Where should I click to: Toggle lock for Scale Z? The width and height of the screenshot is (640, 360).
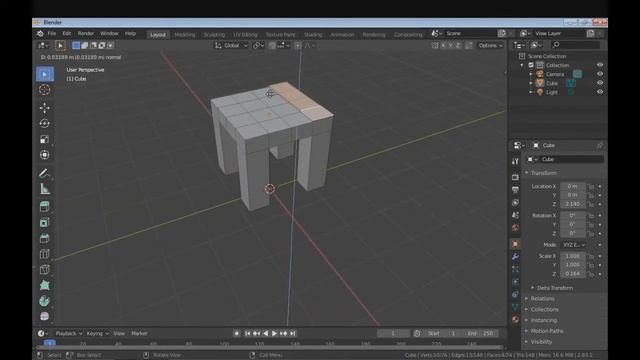pyautogui.click(x=591, y=274)
